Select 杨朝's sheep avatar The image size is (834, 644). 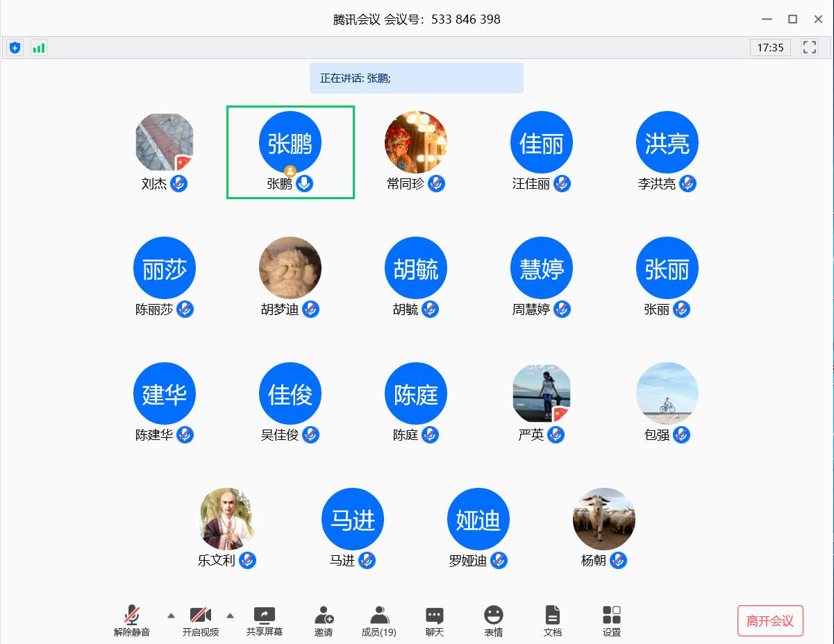(603, 519)
